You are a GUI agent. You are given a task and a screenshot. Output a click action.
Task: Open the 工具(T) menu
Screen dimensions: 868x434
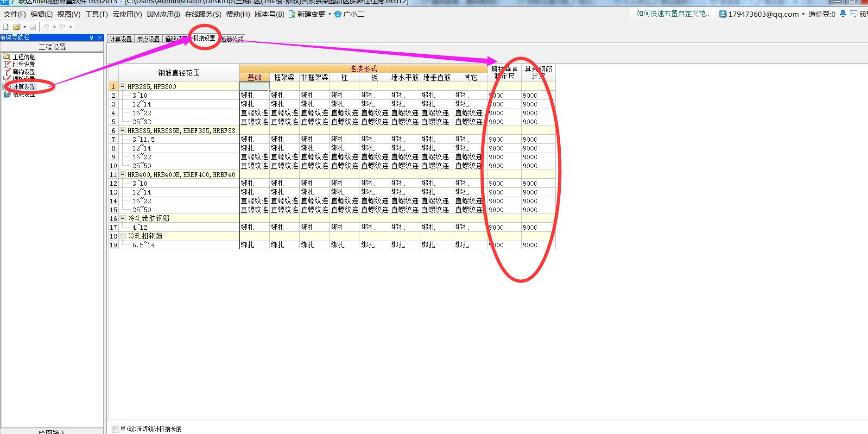click(x=96, y=14)
